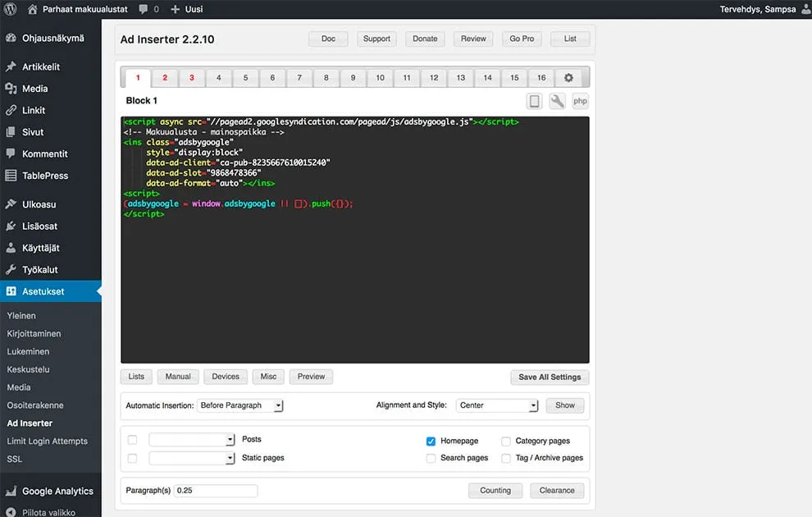The height and width of the screenshot is (517, 812).
Task: Check the Search pages checkbox
Action: [x=431, y=458]
